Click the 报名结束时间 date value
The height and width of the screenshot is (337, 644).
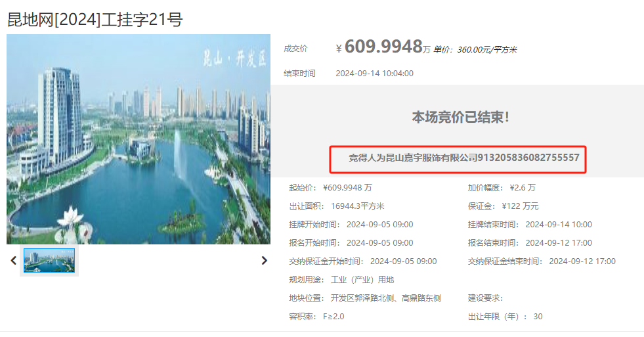pos(559,243)
